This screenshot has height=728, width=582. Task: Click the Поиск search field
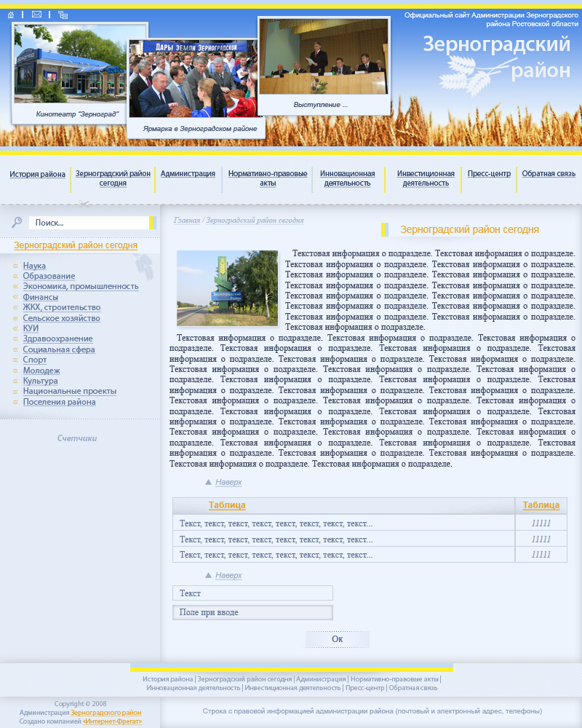tap(89, 223)
